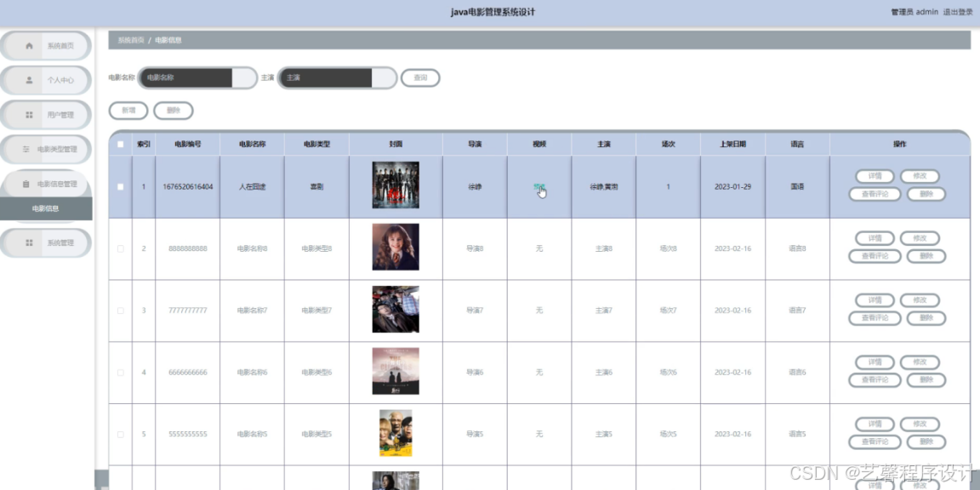Click 修改 for 人在囧途
The image size is (980, 490).
920,176
